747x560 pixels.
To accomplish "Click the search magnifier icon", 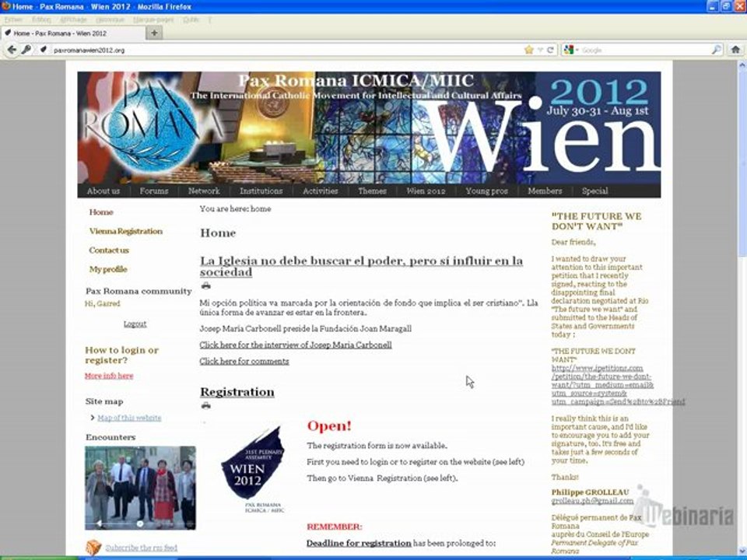I will tap(717, 50).
